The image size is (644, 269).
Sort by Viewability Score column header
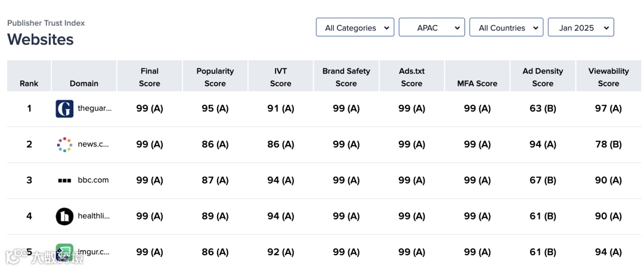pyautogui.click(x=608, y=77)
